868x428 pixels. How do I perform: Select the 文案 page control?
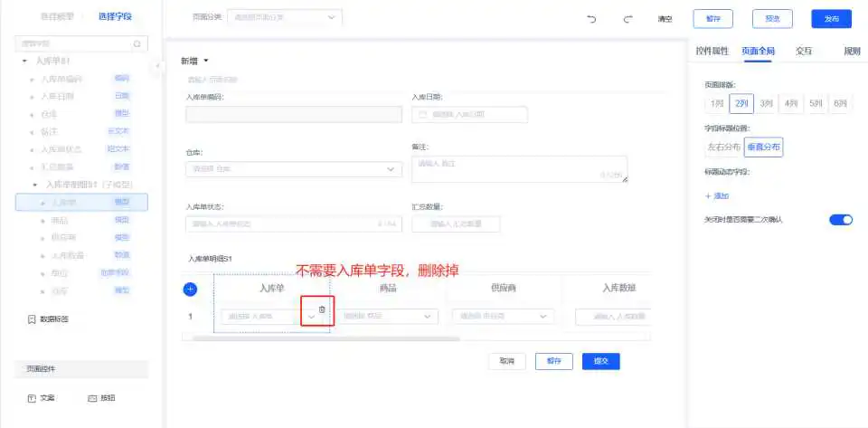coord(41,398)
